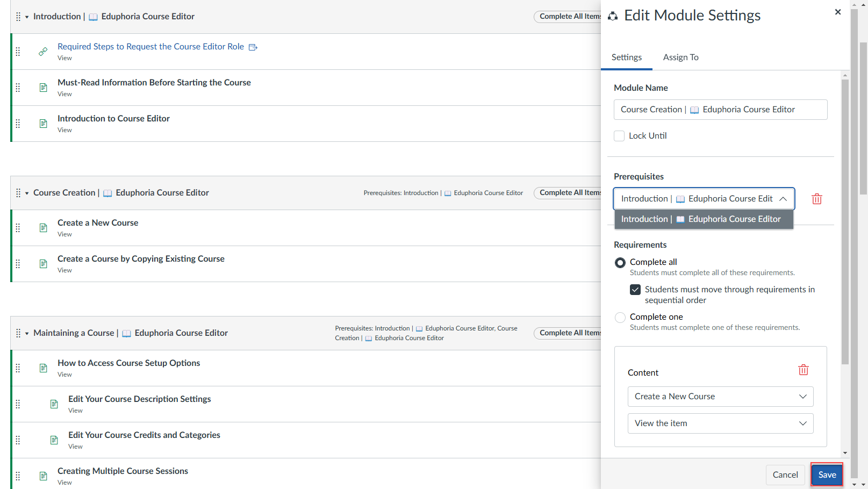This screenshot has height=489, width=868.
Task: Delete the prerequisite with trash icon
Action: [816, 199]
